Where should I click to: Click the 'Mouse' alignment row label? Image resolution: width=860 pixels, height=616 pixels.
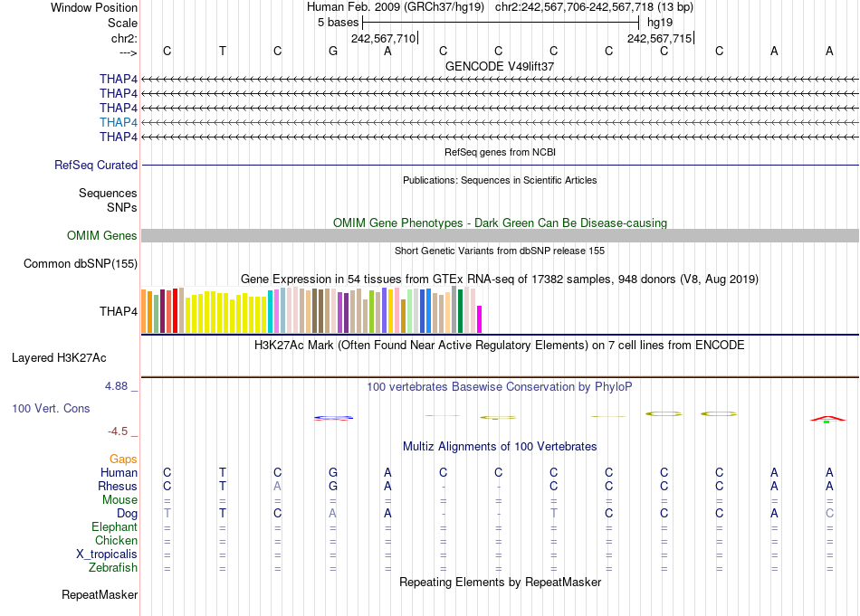119,500
